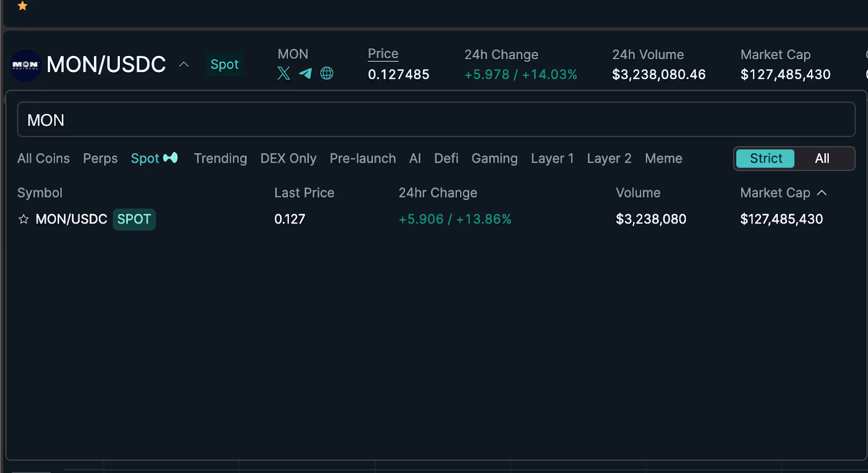Sort by Last Price column header
The height and width of the screenshot is (473, 868).
pyautogui.click(x=304, y=193)
